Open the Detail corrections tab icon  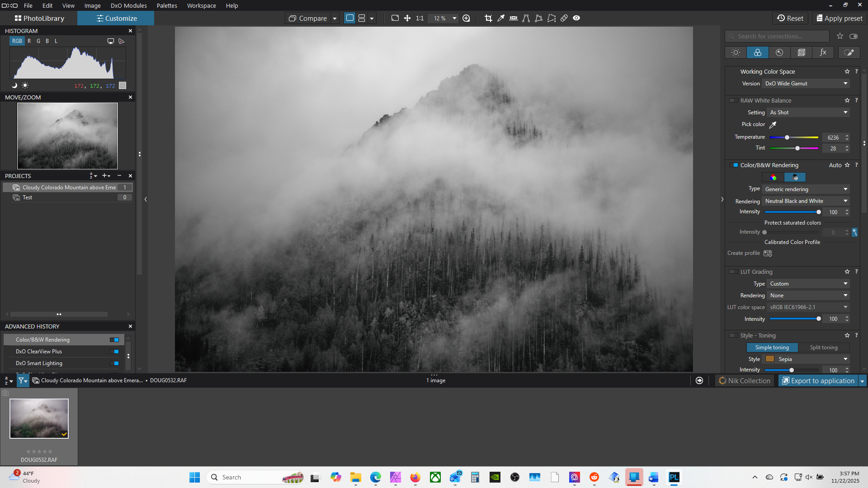coord(779,52)
